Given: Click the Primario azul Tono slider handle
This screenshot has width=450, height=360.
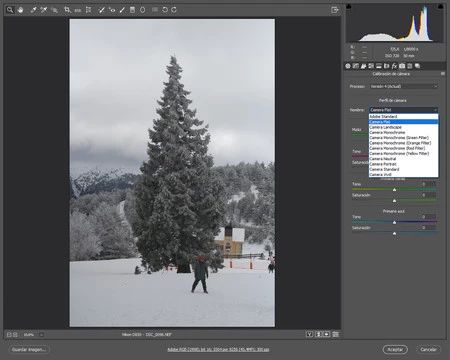Looking at the screenshot, I should (x=394, y=222).
